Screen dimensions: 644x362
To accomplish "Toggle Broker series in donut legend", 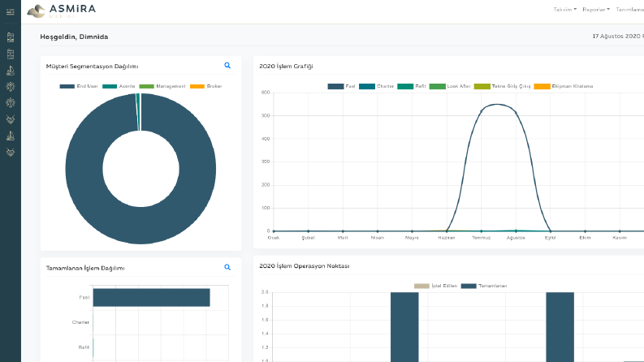I will click(x=206, y=86).
